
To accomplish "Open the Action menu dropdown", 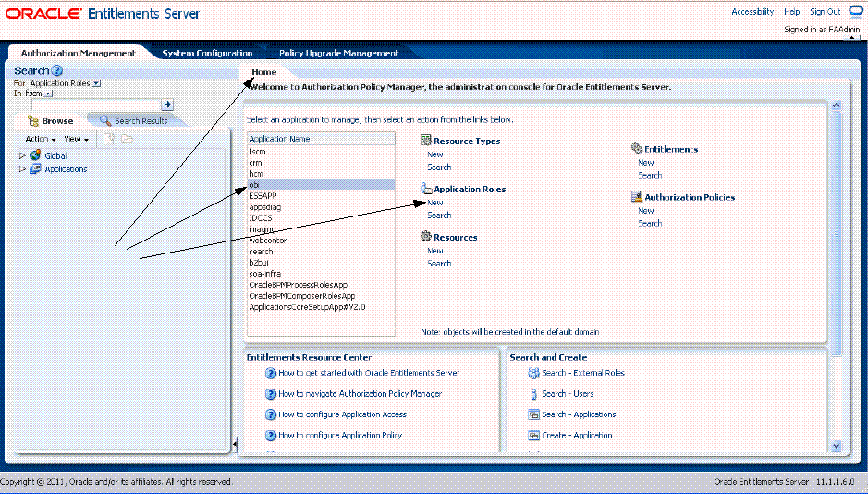I will (x=41, y=139).
